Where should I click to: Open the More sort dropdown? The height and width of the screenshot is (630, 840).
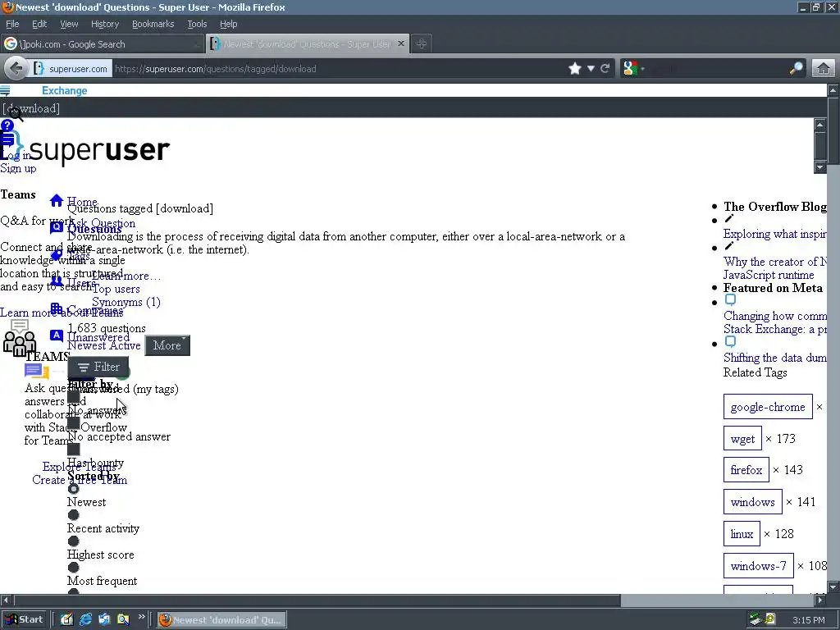click(167, 345)
